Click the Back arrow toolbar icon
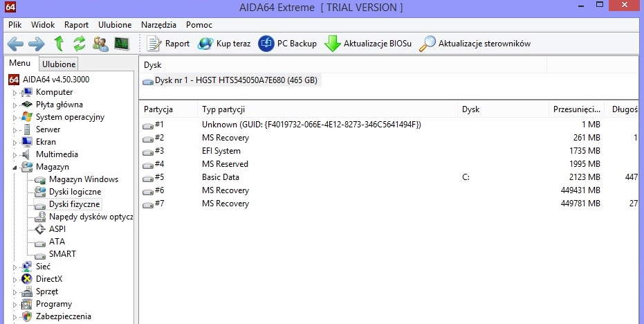 point(15,44)
